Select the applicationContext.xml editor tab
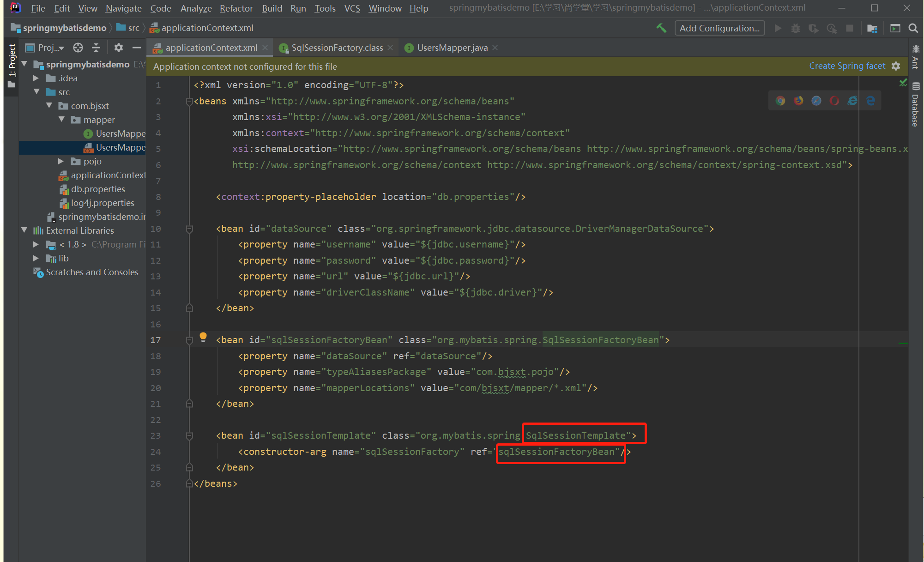Image resolution: width=924 pixels, height=562 pixels. [x=211, y=48]
